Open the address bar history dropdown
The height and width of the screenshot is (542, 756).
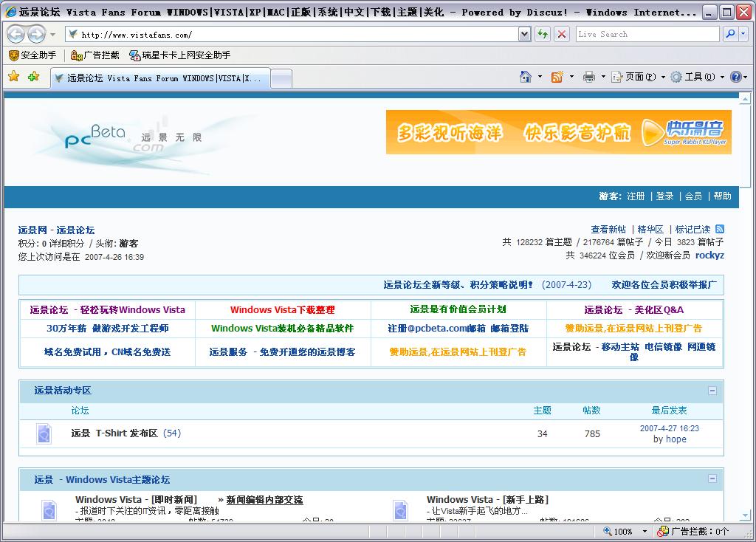click(524, 34)
